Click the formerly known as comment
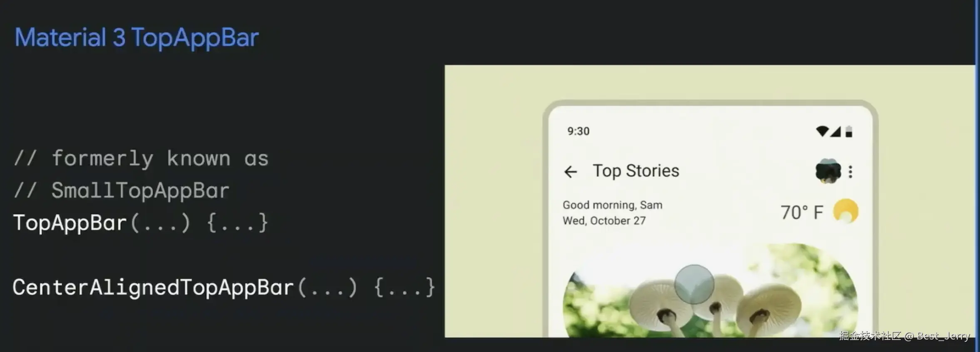The width and height of the screenshot is (980, 352). (x=141, y=159)
